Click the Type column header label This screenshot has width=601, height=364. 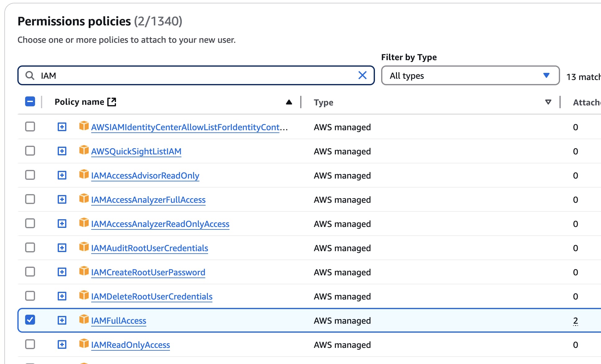point(323,102)
